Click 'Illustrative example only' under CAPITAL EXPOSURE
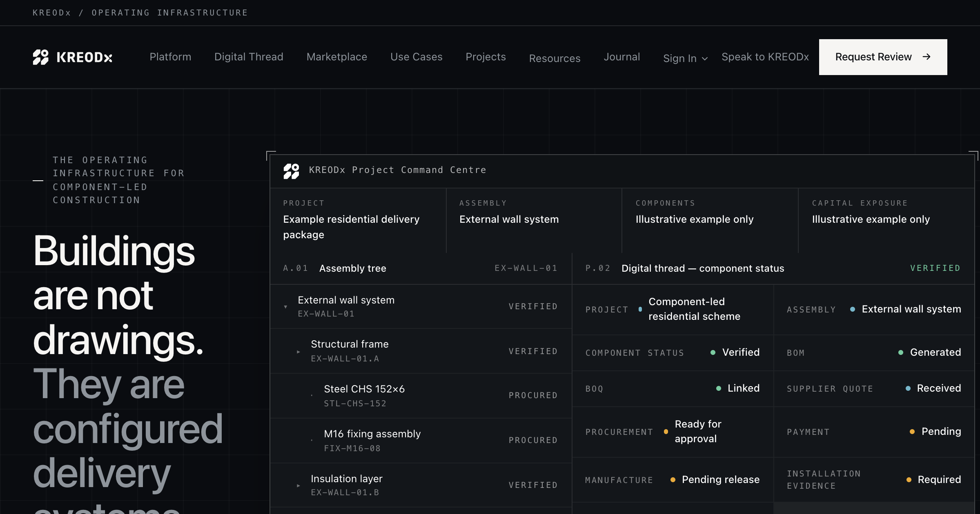Image resolution: width=980 pixels, height=514 pixels. (871, 219)
